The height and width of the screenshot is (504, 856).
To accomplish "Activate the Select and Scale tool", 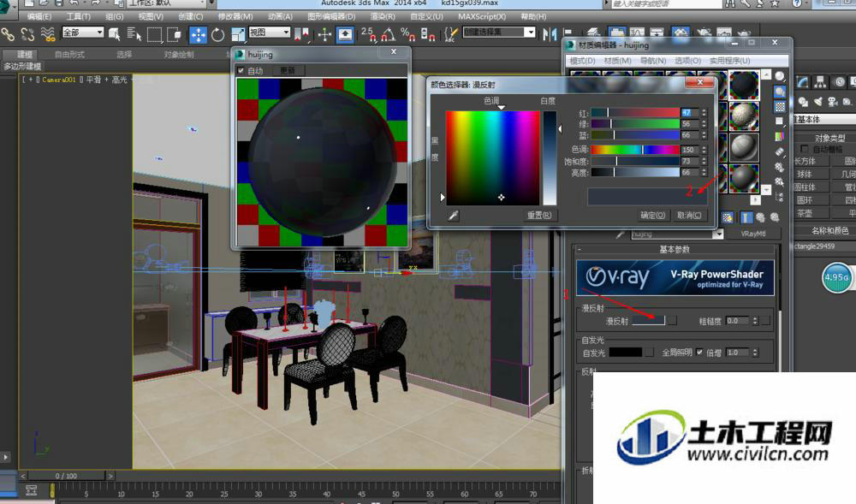I will point(237,35).
